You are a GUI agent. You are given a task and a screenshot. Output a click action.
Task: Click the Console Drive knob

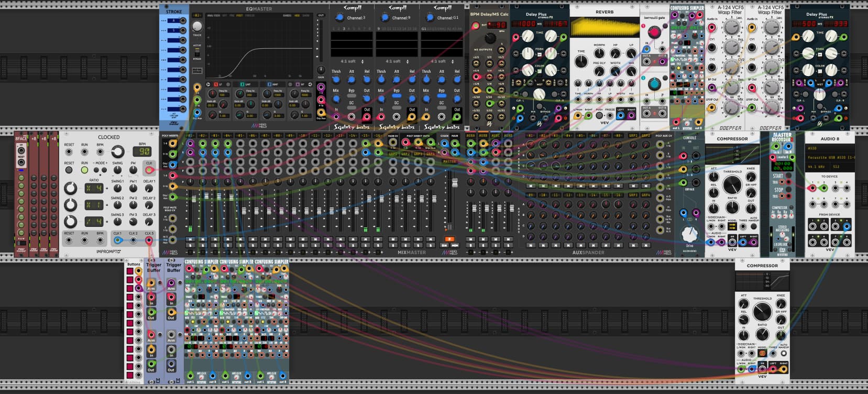[689, 234]
